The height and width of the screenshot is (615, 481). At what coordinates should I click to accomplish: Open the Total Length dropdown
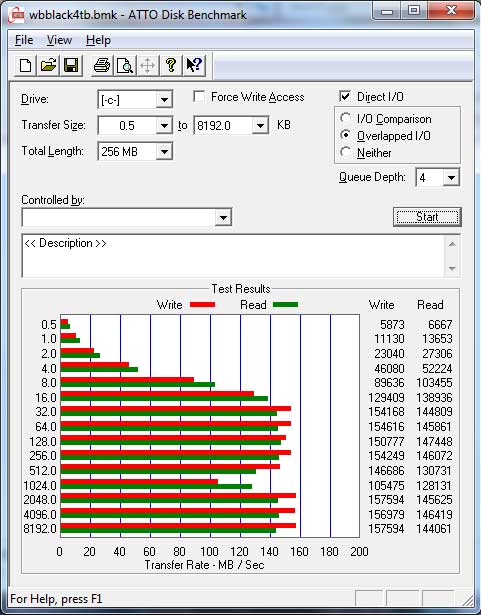tap(164, 152)
